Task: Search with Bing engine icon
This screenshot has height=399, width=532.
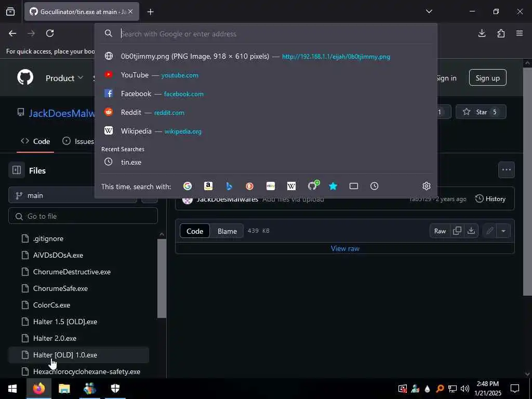Action: pyautogui.click(x=229, y=186)
